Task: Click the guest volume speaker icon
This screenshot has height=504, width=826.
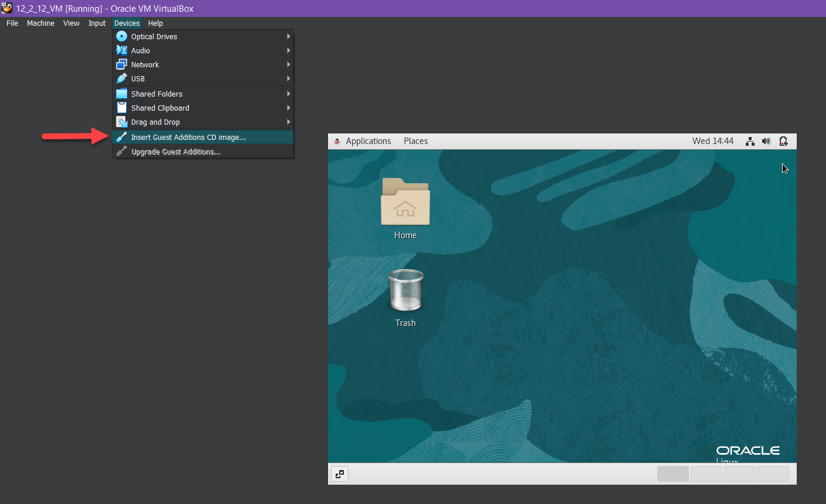Action: [x=766, y=141]
